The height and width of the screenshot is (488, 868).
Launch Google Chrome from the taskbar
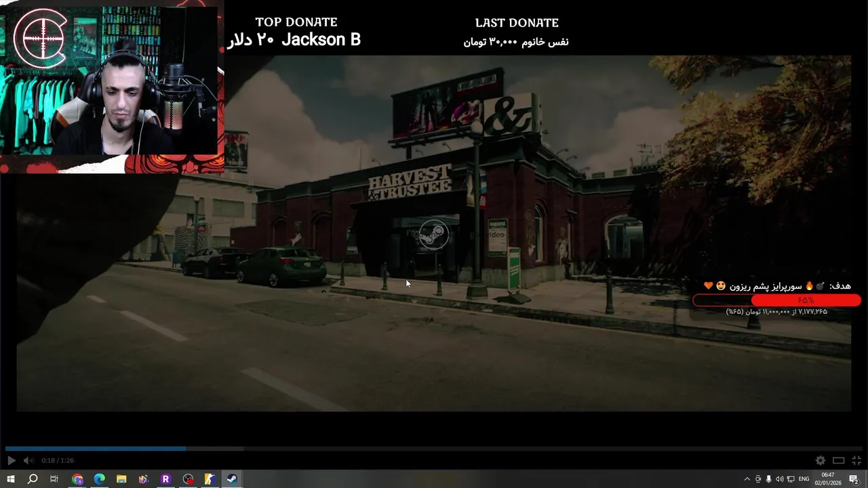coord(77,479)
